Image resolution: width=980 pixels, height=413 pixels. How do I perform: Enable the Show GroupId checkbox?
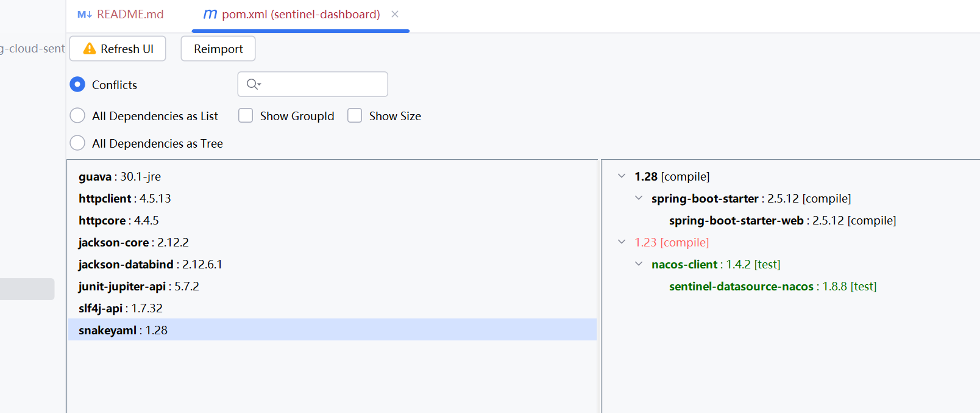tap(246, 115)
